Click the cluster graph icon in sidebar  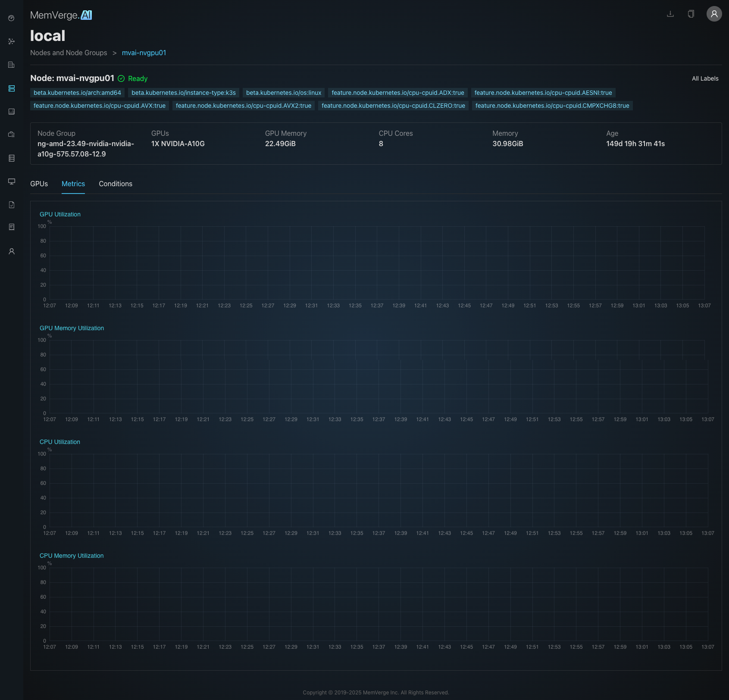pyautogui.click(x=12, y=41)
